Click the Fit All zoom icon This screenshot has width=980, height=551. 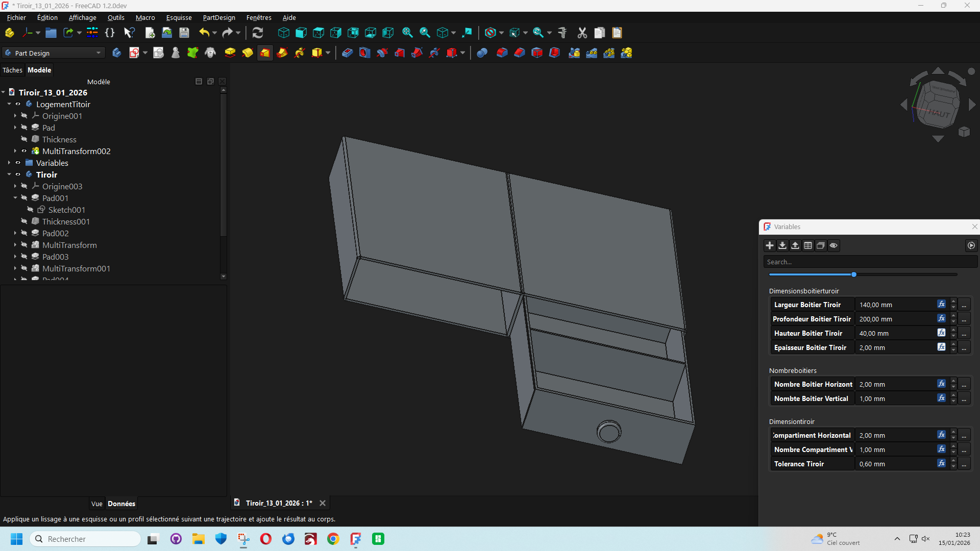tap(407, 33)
